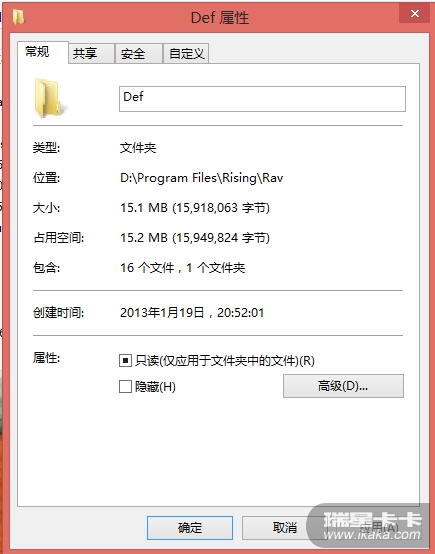
Task: Click the 应用(A) apply button
Action: pos(379,528)
